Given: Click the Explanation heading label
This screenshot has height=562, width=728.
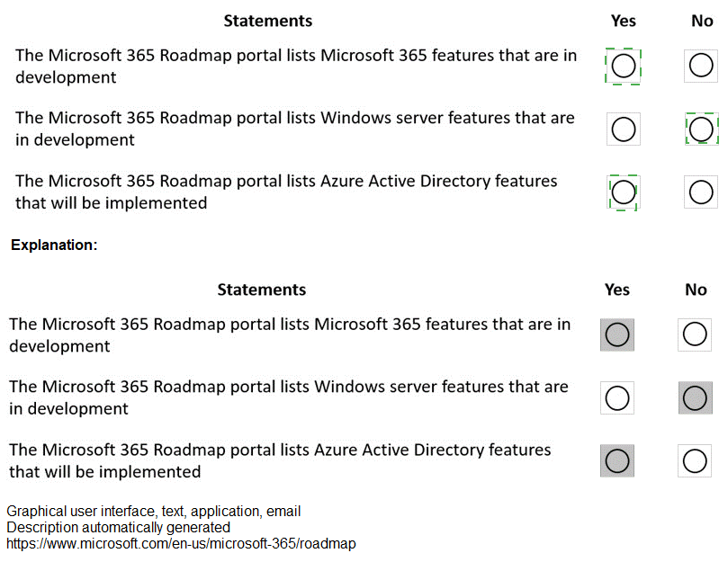Looking at the screenshot, I should pyautogui.click(x=53, y=245).
